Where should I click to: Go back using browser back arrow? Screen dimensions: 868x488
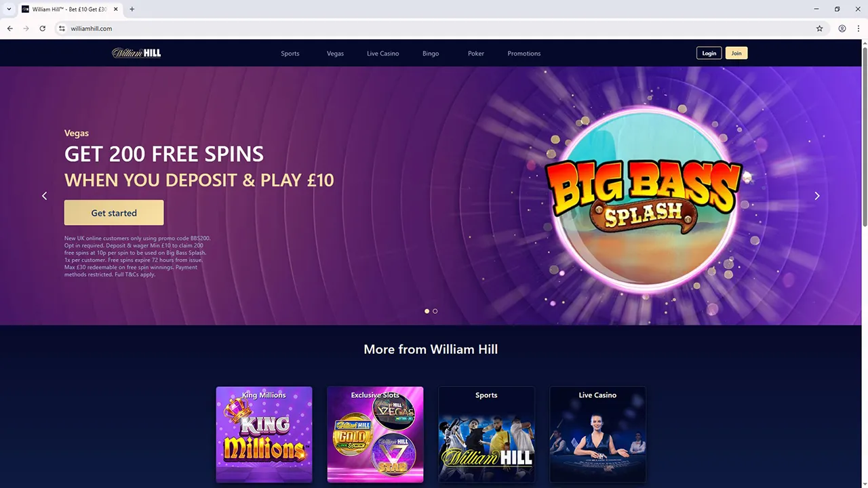tap(10, 28)
